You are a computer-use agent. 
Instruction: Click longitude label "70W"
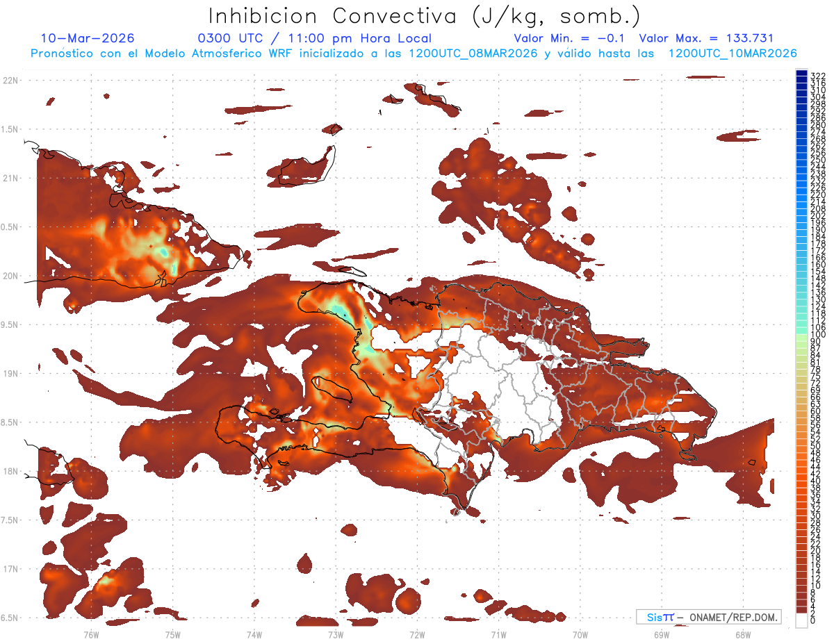click(x=580, y=634)
